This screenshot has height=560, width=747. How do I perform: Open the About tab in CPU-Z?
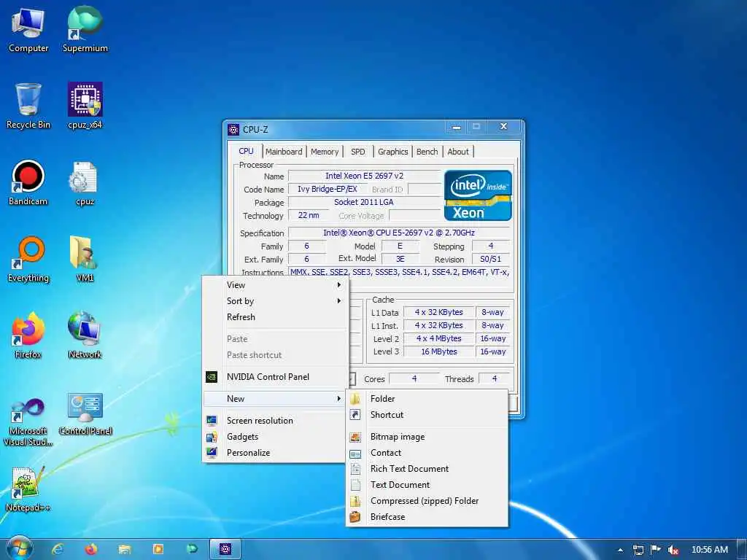(458, 152)
